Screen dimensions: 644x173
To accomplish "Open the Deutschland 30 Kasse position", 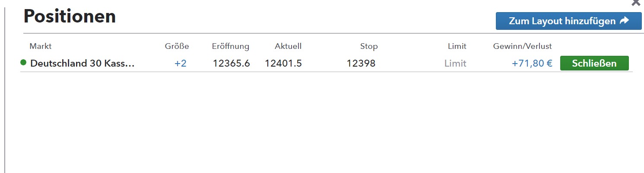I will click(82, 64).
